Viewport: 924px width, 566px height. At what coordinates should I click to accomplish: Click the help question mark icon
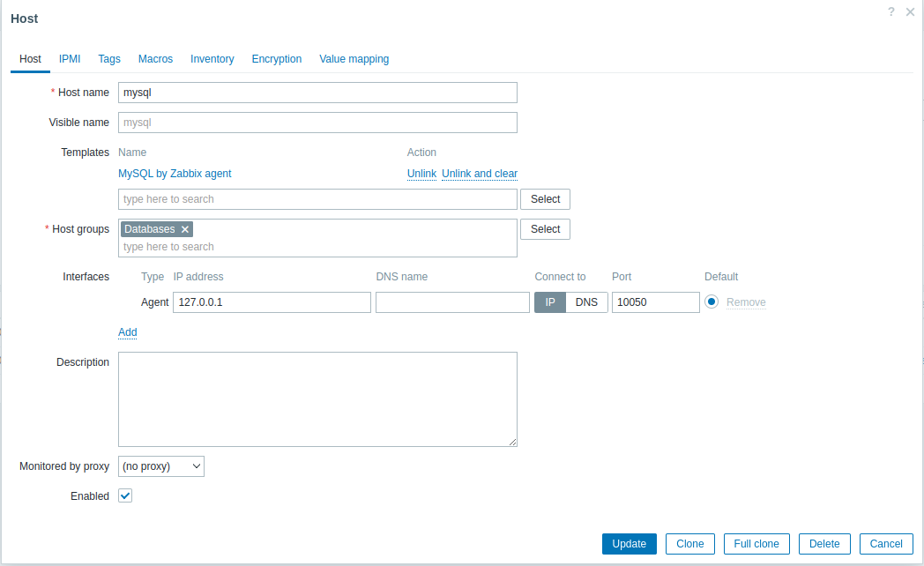click(x=891, y=11)
